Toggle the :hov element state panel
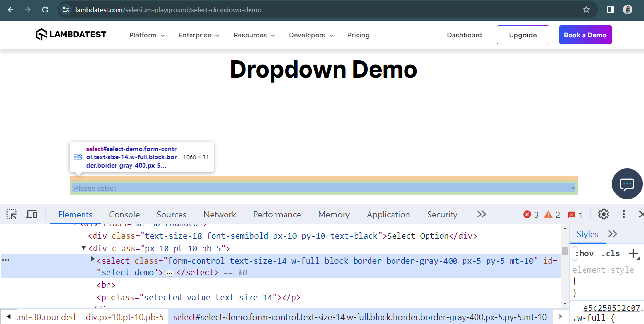The image size is (644, 324). pos(584,253)
